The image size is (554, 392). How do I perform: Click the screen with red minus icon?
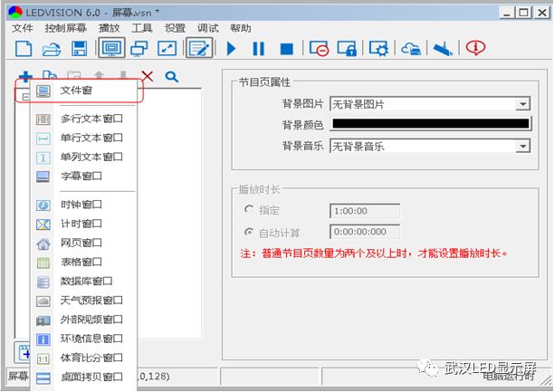tap(319, 48)
